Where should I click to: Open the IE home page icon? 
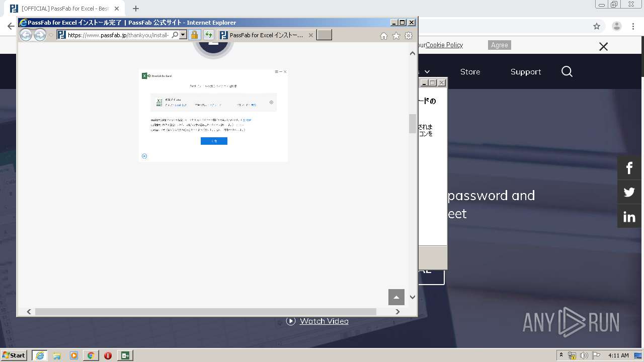click(383, 36)
